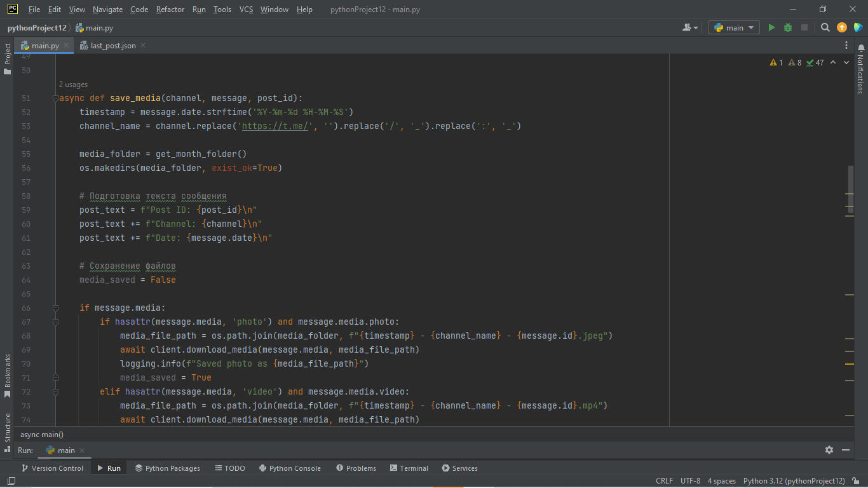Open the VCS menu
The image size is (868, 488).
[x=246, y=10]
